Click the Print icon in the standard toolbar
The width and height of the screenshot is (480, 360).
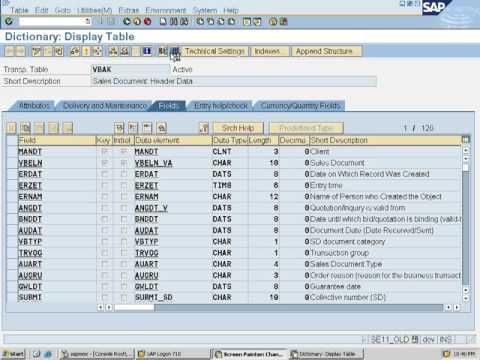[x=163, y=22]
